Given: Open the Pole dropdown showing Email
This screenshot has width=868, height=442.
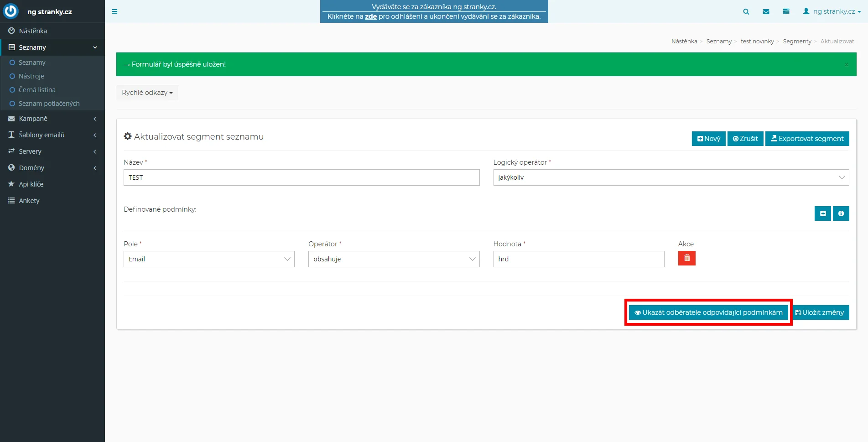Looking at the screenshot, I should click(x=209, y=259).
